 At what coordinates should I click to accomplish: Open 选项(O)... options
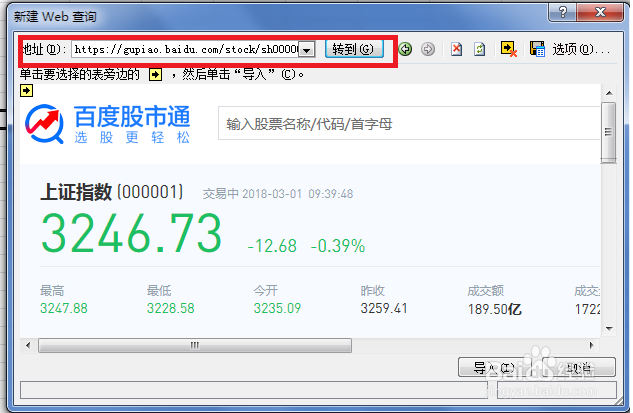tap(581, 49)
